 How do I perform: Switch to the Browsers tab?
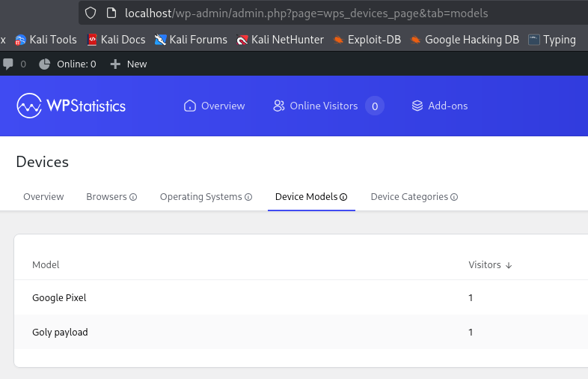point(107,197)
